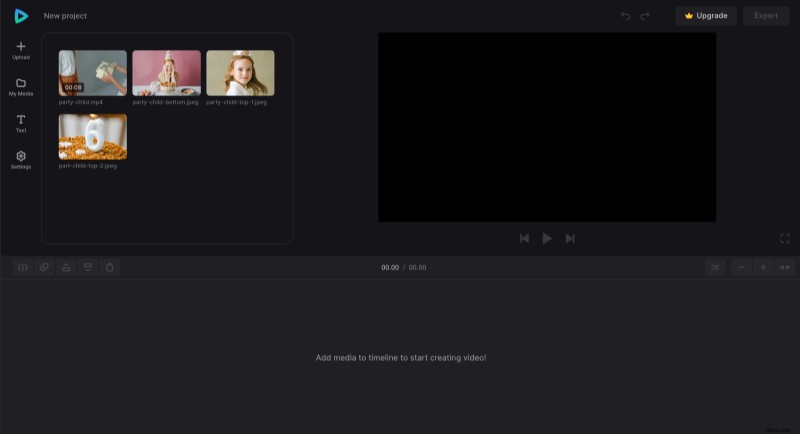Open Settings from the left sidebar

pos(21,157)
